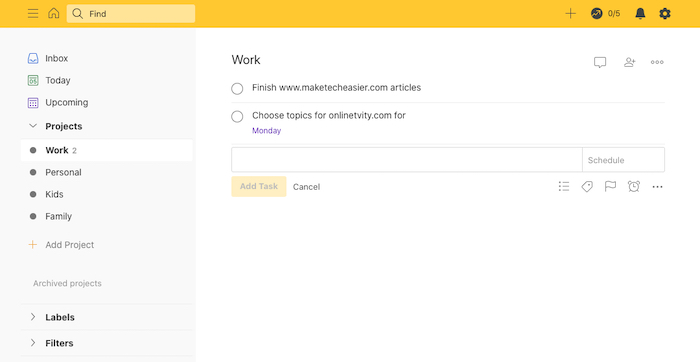Viewport: 700px width, 362px height.
Task: Open notifications bell
Action: point(640,14)
